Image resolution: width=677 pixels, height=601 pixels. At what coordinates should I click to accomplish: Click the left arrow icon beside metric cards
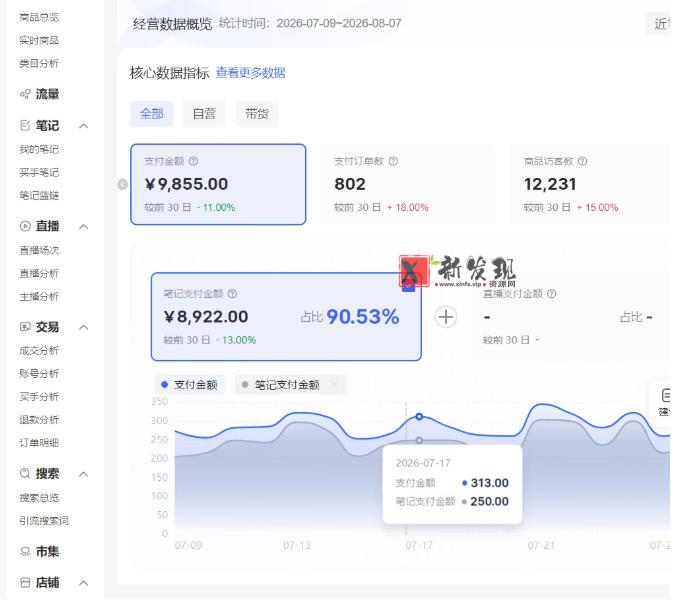pyautogui.click(x=123, y=185)
